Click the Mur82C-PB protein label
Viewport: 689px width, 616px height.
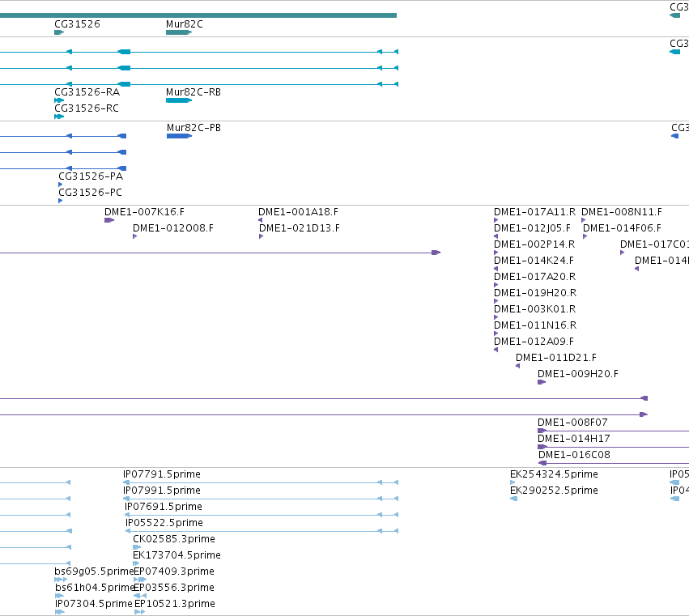(194, 128)
